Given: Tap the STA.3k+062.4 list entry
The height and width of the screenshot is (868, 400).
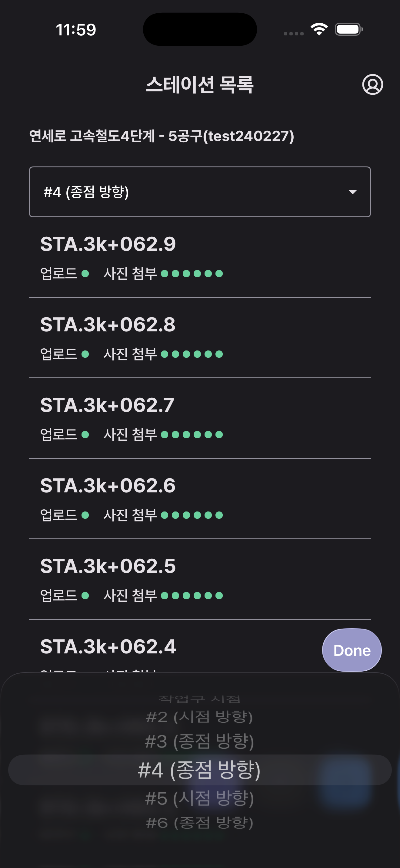Looking at the screenshot, I should 108,647.
